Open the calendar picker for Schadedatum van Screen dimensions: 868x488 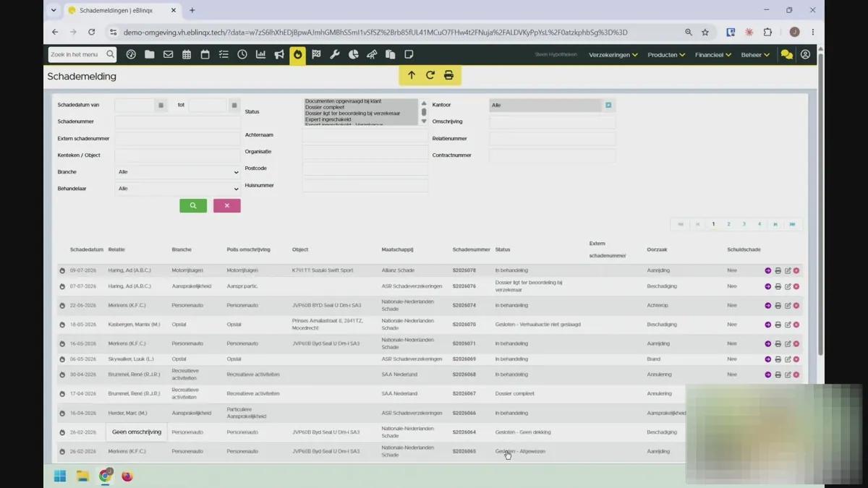[x=161, y=106]
